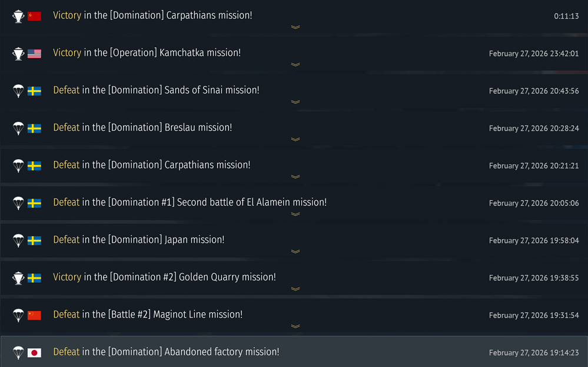Open the Second battle of El Alamein entry
The image size is (588, 367).
pos(190,203)
